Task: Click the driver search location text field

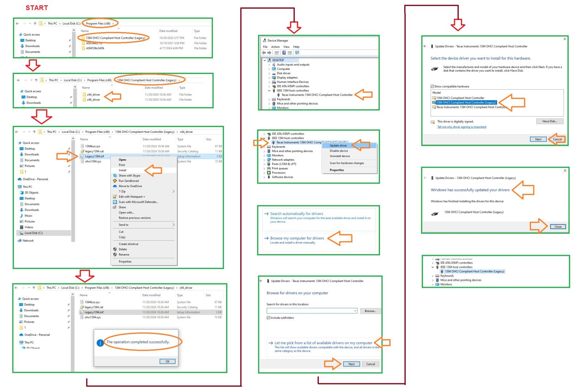Action: tap(309, 311)
